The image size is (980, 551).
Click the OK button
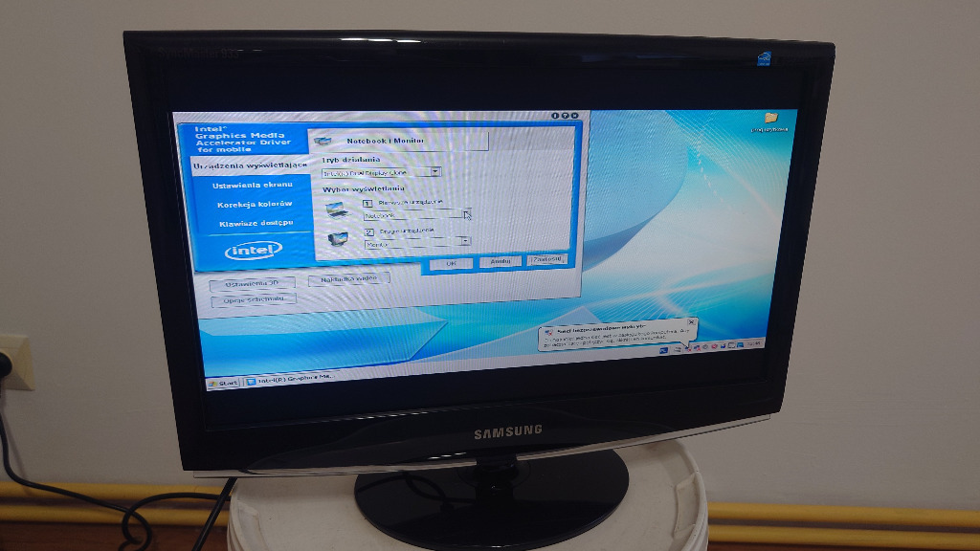coord(451,264)
